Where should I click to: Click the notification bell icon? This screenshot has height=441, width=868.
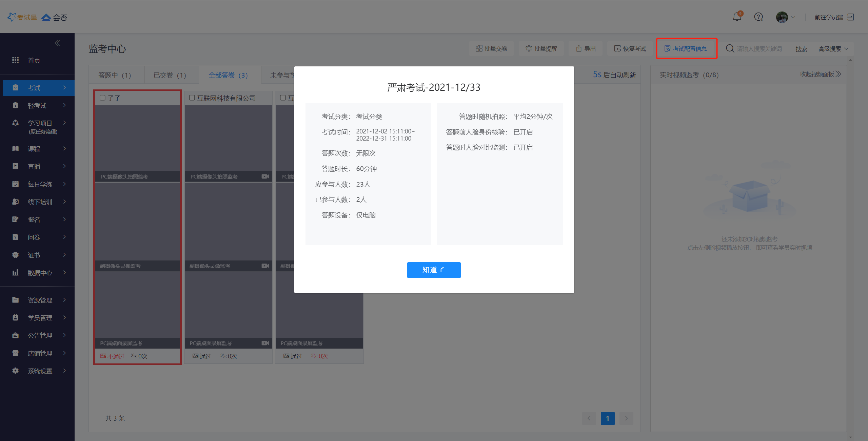coord(736,17)
